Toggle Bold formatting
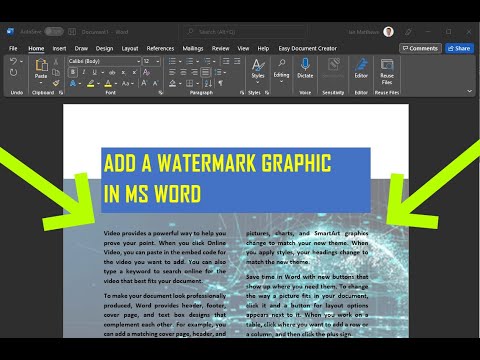 tap(73, 72)
